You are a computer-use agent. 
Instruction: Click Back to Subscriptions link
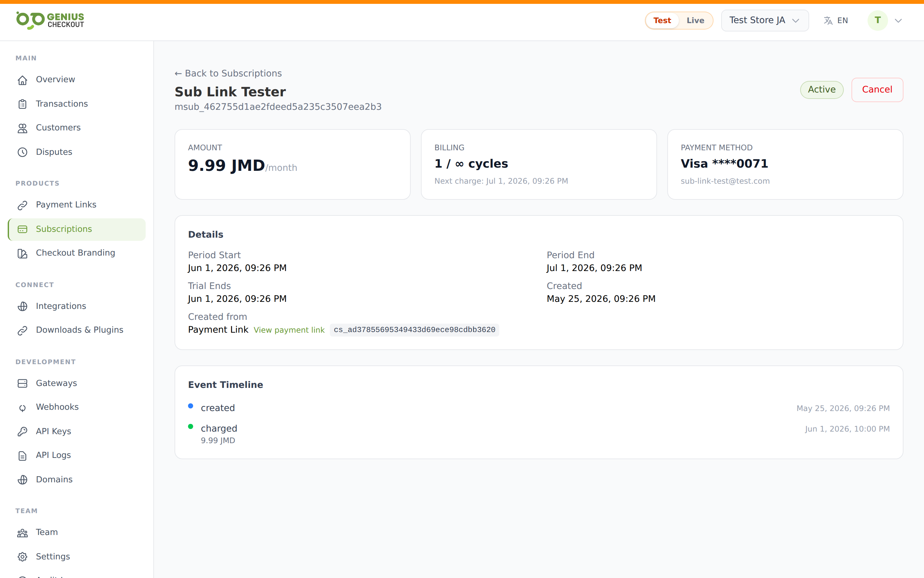tap(228, 74)
